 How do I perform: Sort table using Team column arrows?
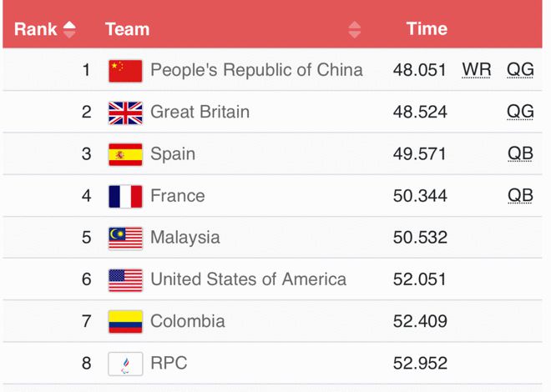[355, 29]
